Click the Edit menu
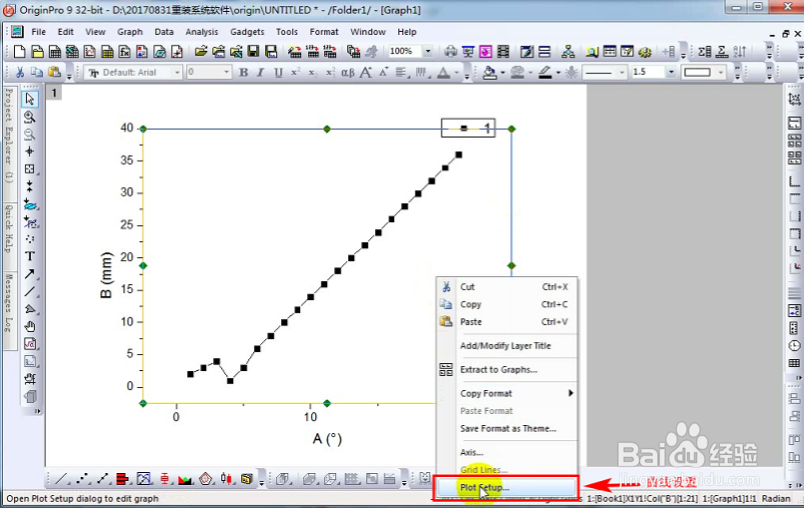804x508 pixels. pyautogui.click(x=66, y=32)
